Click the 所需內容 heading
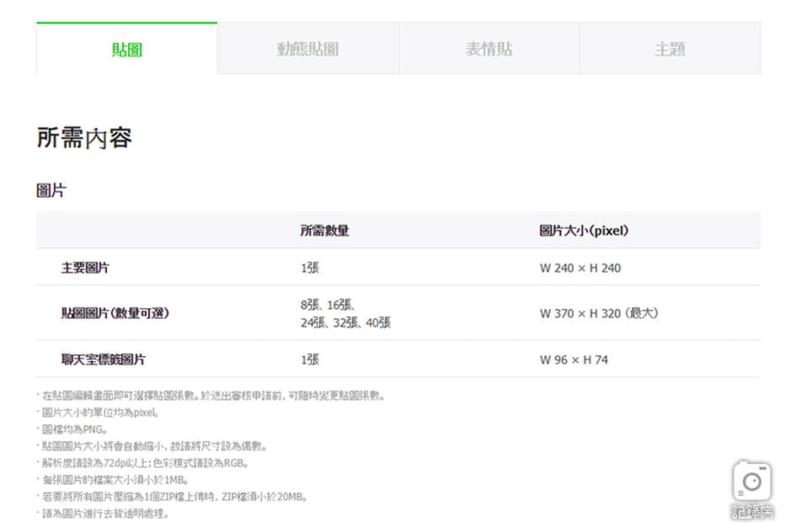Viewport: 786px width, 532px height. [84, 137]
